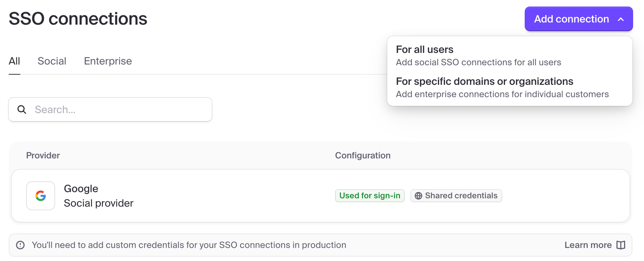Click the 'Shared credentials' badge
The height and width of the screenshot is (261, 644).
click(x=456, y=196)
